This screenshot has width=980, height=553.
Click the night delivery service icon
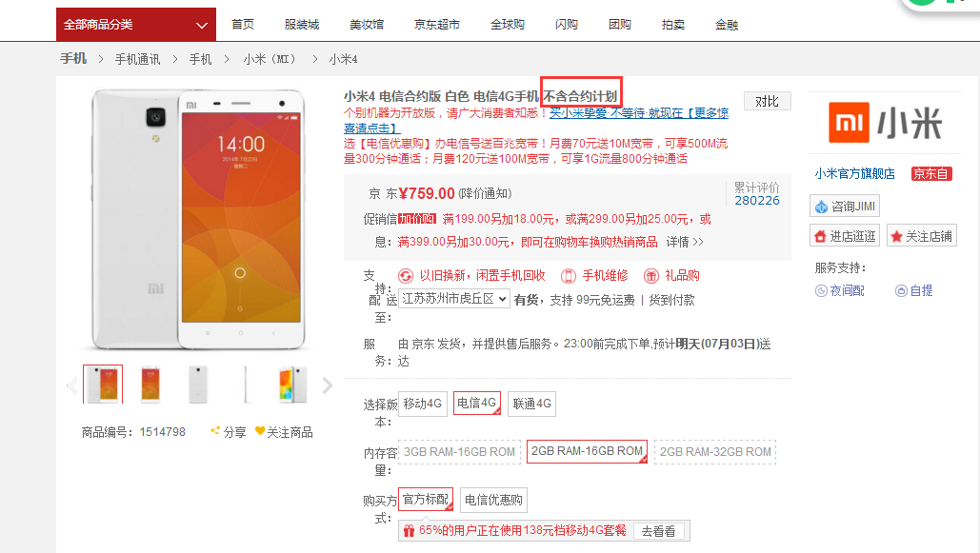point(821,290)
